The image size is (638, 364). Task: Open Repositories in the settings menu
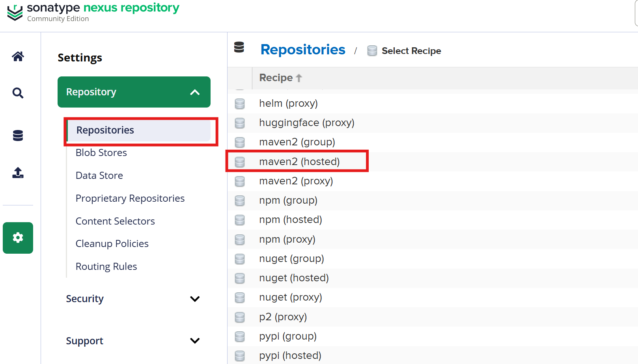coord(139,130)
